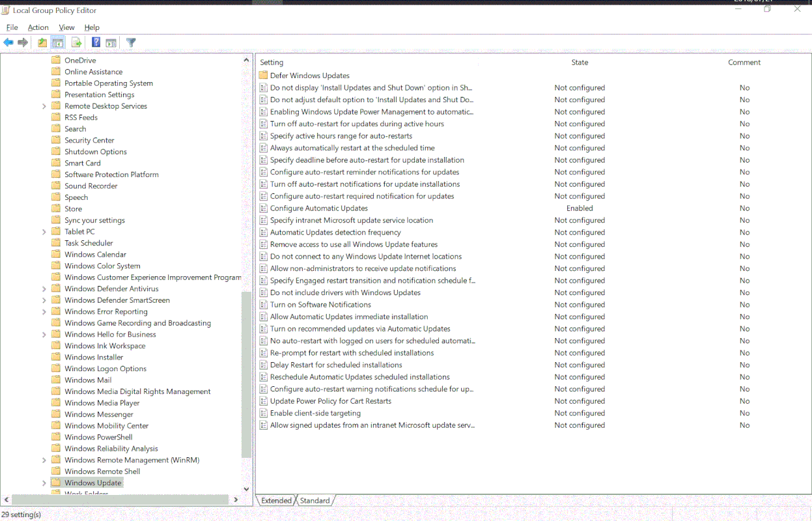This screenshot has height=521, width=812.
Task: Expand Windows Defender SmartScreen node
Action: pos(44,300)
